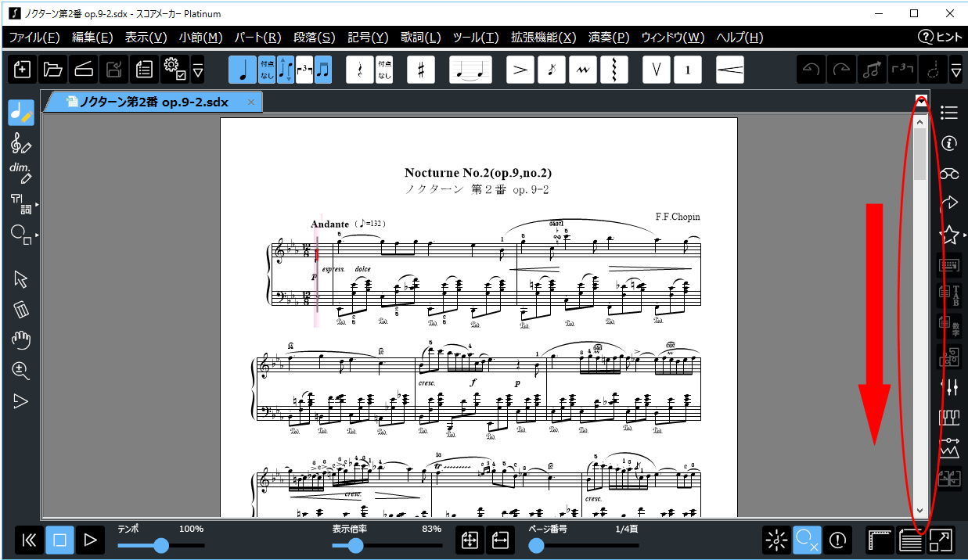
Task: Open settings gear with checkbox icon
Action: point(174,70)
